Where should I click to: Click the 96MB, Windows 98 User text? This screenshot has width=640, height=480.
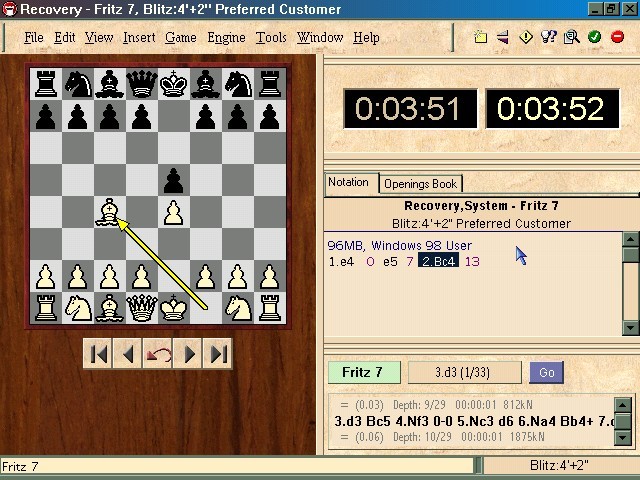[x=400, y=245]
